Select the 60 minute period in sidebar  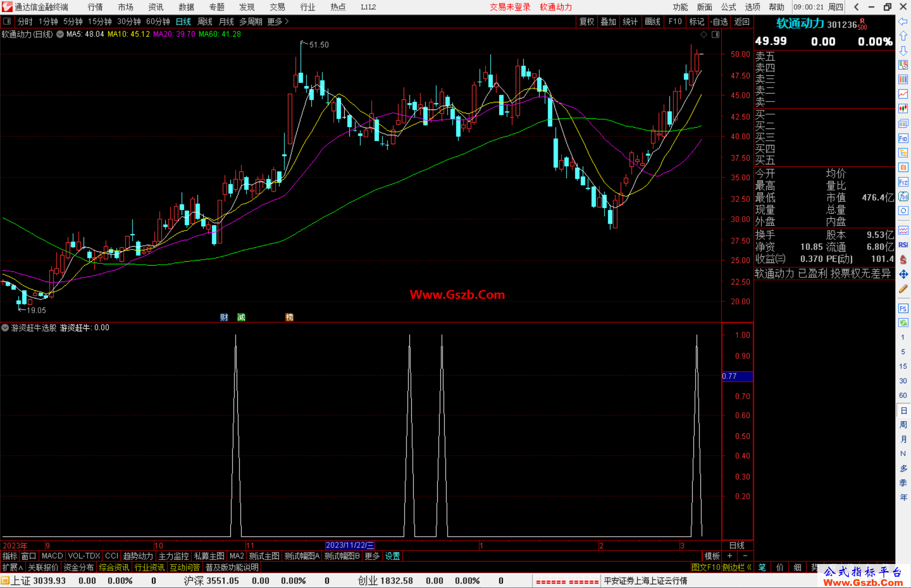coord(903,395)
